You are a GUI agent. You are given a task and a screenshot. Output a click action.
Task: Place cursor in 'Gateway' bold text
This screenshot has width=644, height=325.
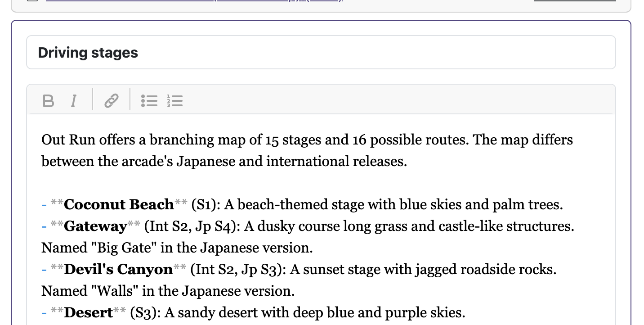[95, 226]
